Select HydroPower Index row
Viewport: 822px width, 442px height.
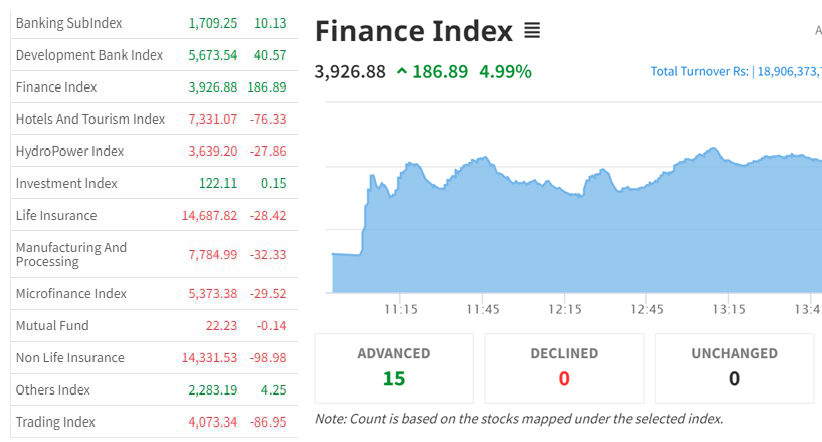(70, 151)
